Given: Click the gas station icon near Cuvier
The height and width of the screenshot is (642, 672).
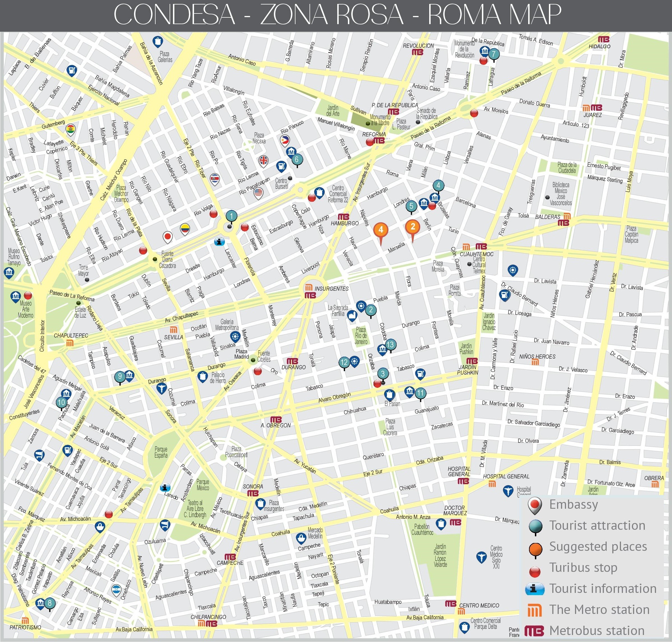Looking at the screenshot, I should click(71, 70).
